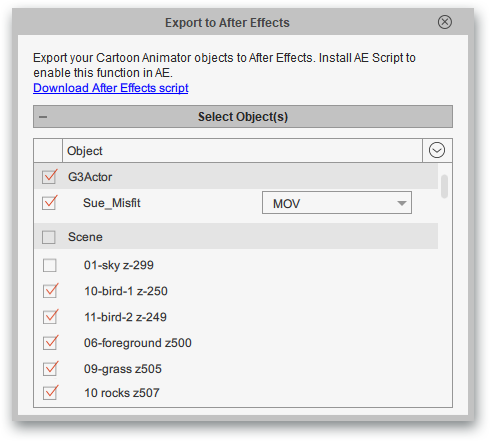Open the Download After Effects script link
Screen dimensions: 490x441
click(x=111, y=88)
